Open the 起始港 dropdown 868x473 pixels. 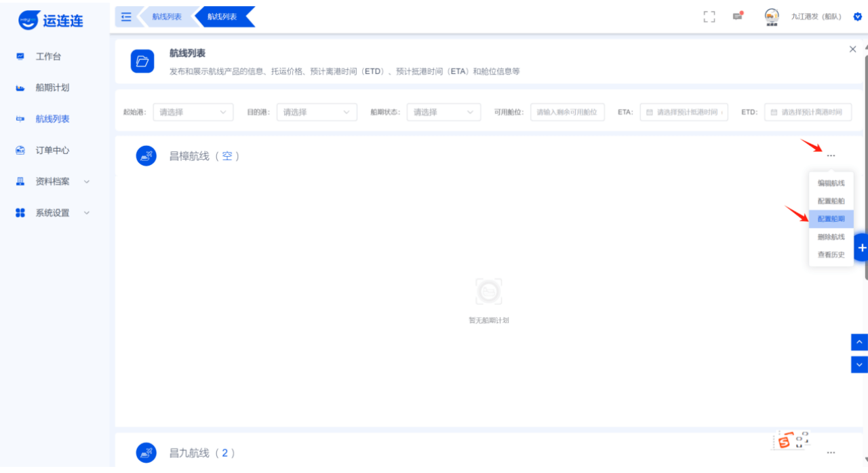tap(193, 113)
